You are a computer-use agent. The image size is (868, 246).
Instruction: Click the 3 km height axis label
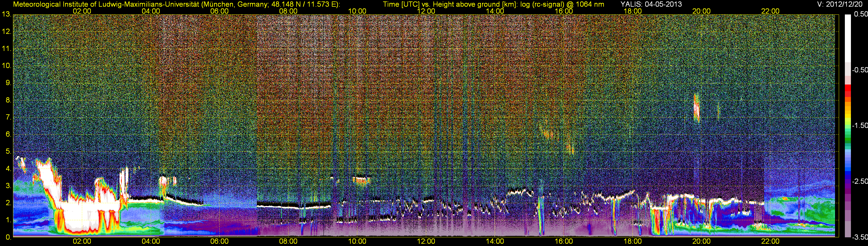(x=8, y=186)
